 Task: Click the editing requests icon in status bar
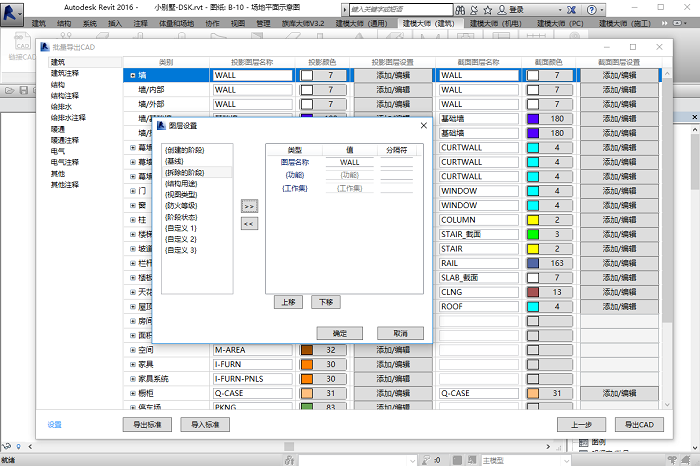point(427,460)
